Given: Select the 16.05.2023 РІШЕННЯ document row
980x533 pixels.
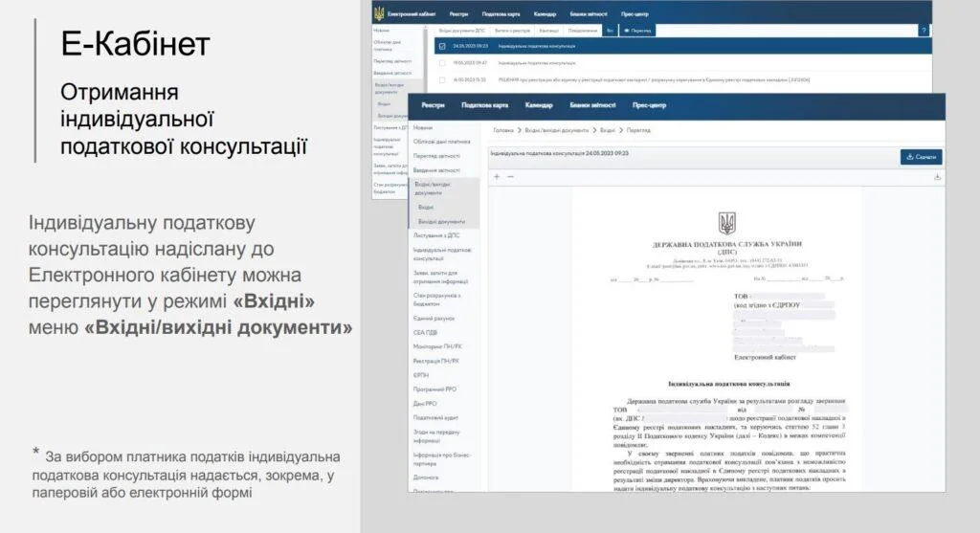Looking at the screenshot, I should [683, 80].
